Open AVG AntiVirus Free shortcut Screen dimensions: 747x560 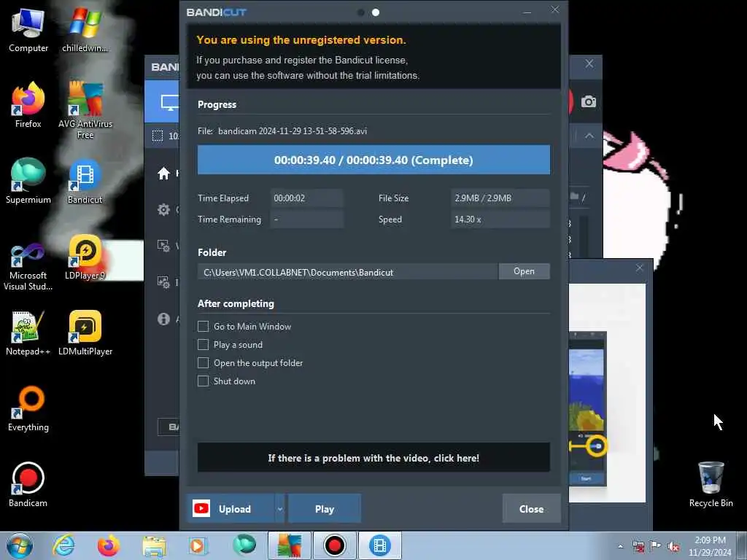click(85, 111)
